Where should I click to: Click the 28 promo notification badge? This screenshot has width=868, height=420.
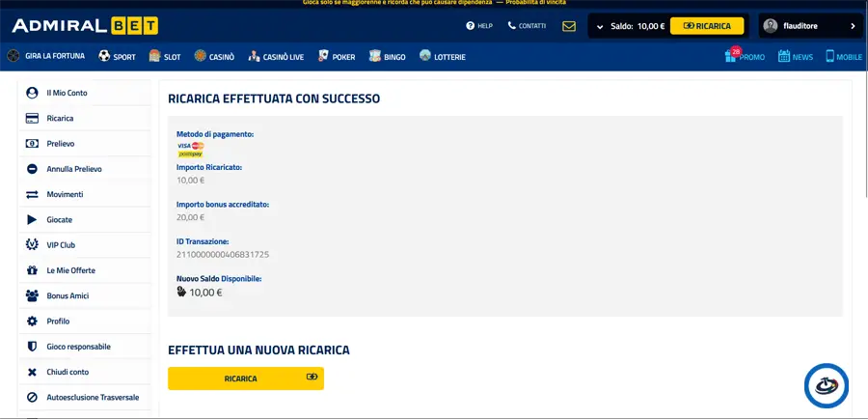point(736,51)
